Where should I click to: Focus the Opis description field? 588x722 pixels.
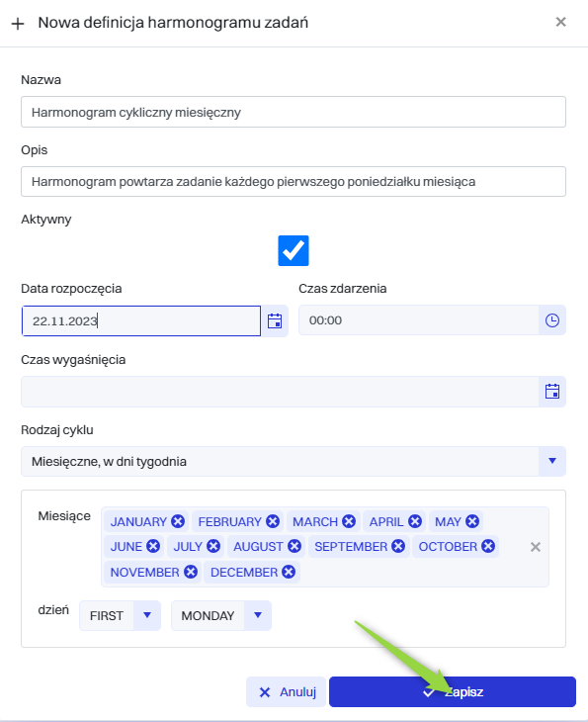click(x=294, y=181)
